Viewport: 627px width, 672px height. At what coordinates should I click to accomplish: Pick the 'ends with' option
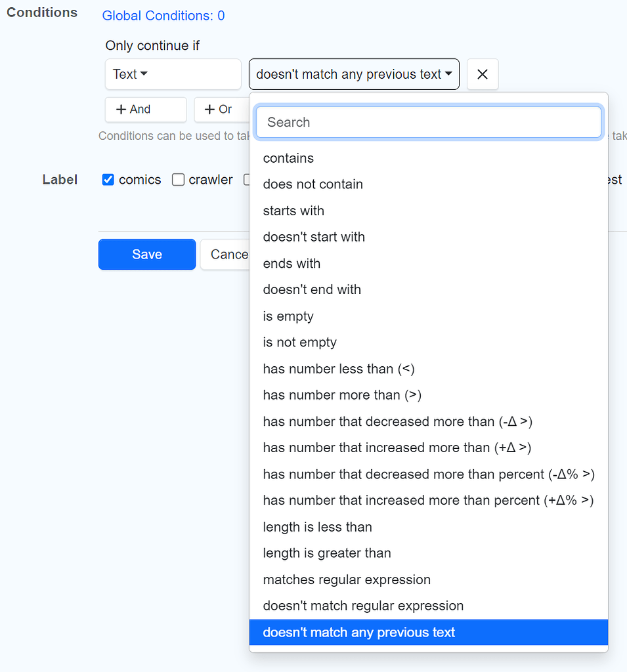(429, 264)
